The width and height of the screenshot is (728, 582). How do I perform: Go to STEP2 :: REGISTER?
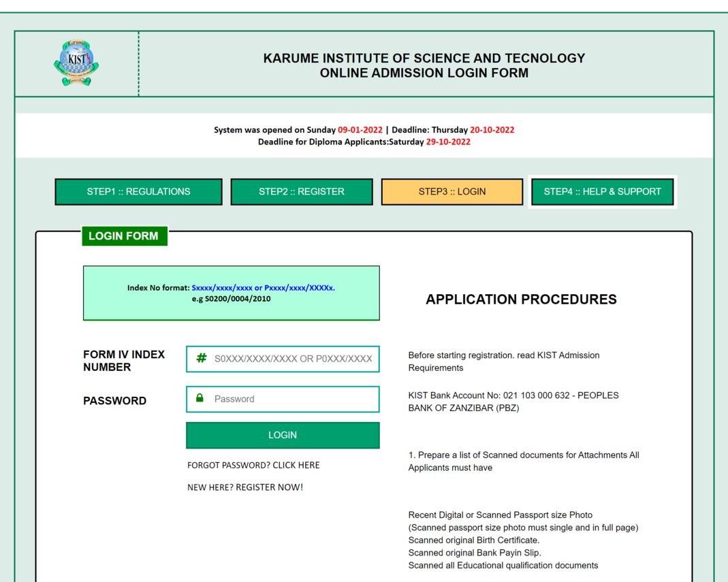[301, 191]
